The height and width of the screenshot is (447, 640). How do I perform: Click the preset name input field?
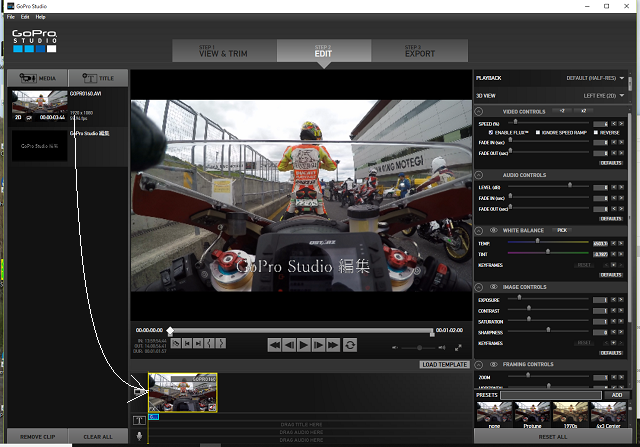coord(551,395)
